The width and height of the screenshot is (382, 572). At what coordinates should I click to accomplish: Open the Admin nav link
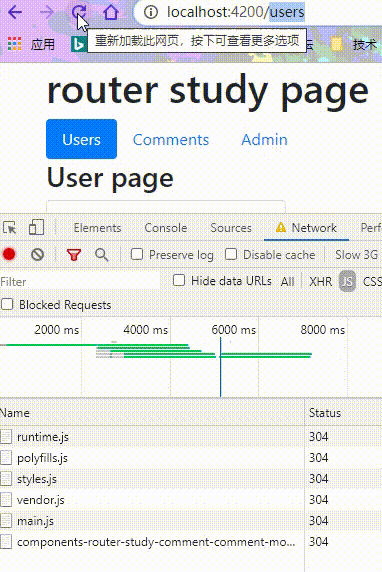click(265, 140)
